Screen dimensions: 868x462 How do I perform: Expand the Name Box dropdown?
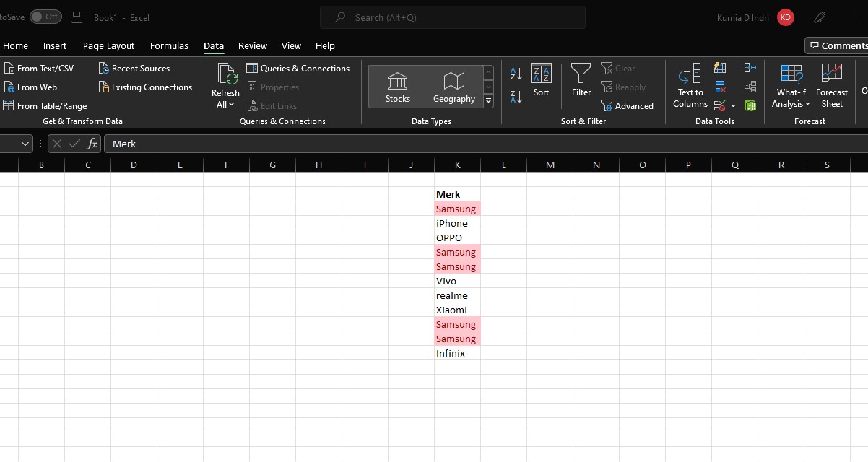[x=25, y=144]
